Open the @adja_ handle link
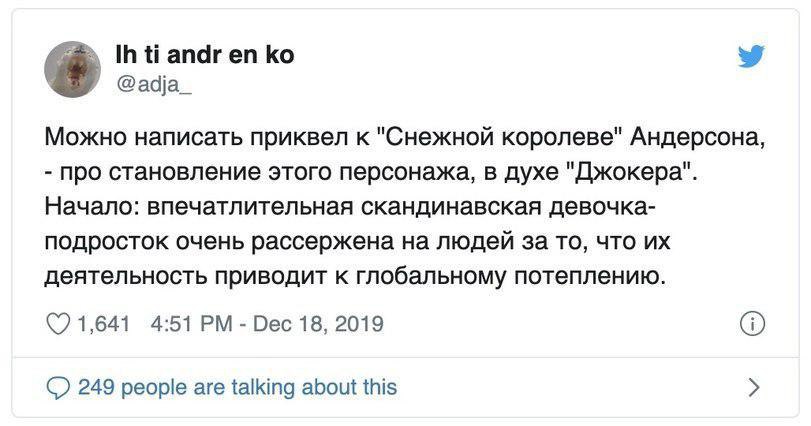Image resolution: width=811 pixels, height=426 pixels. coord(154,85)
